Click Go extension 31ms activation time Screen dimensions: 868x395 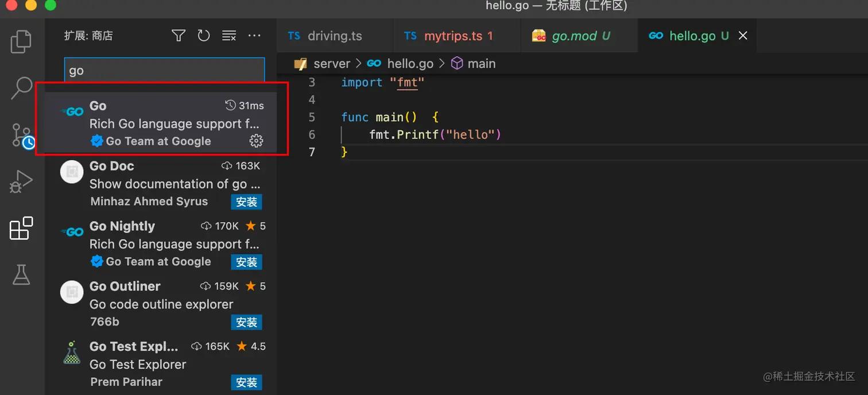coord(245,106)
